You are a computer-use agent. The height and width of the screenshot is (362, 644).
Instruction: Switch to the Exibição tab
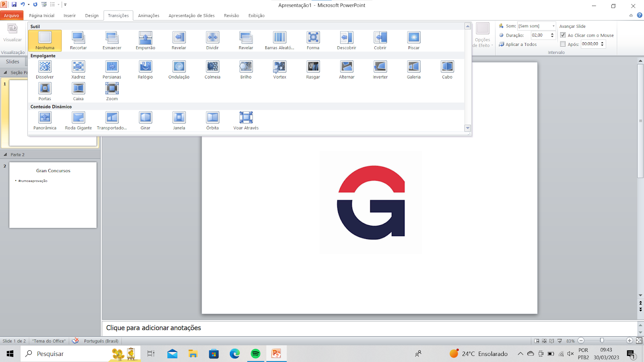[256, 15]
